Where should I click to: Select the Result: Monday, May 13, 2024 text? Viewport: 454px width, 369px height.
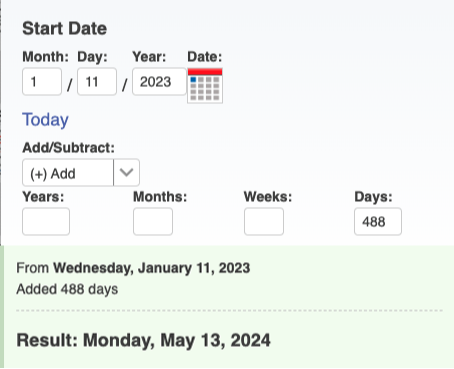(144, 341)
